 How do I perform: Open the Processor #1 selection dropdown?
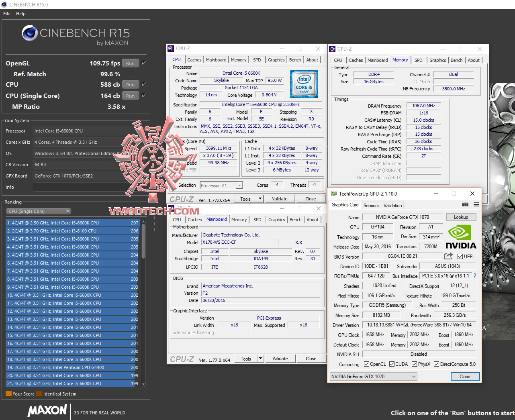239,185
